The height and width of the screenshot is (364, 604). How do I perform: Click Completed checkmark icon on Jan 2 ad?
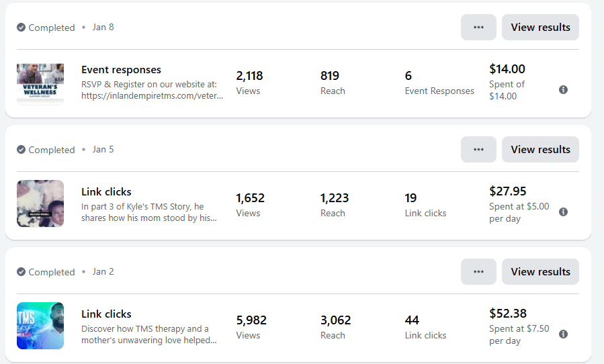tap(21, 272)
